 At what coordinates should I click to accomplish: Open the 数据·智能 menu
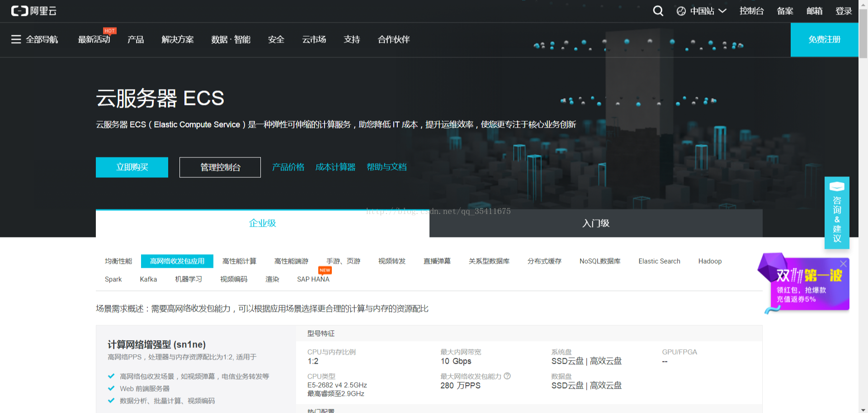pyautogui.click(x=231, y=39)
